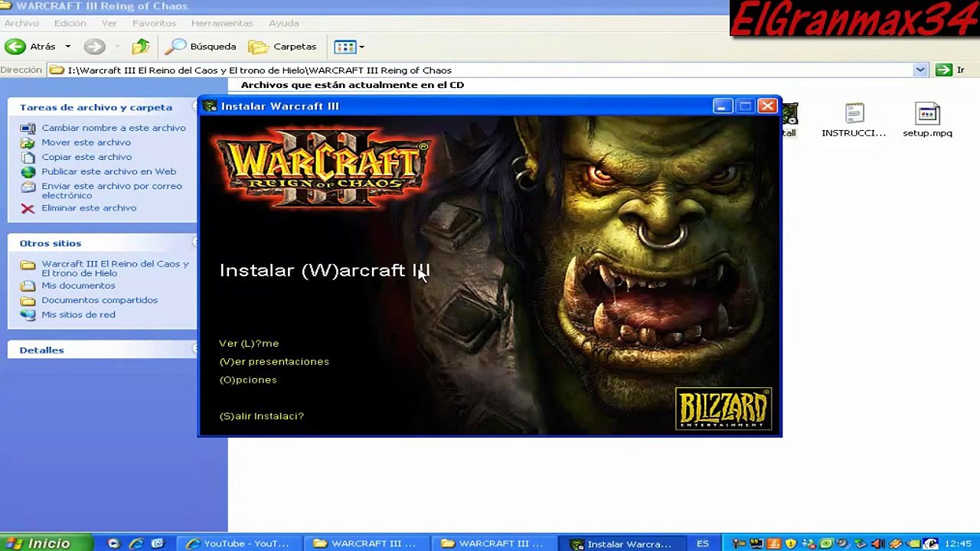980x551 pixels.
Task: Go back with the Atrás button
Action: tap(30, 47)
